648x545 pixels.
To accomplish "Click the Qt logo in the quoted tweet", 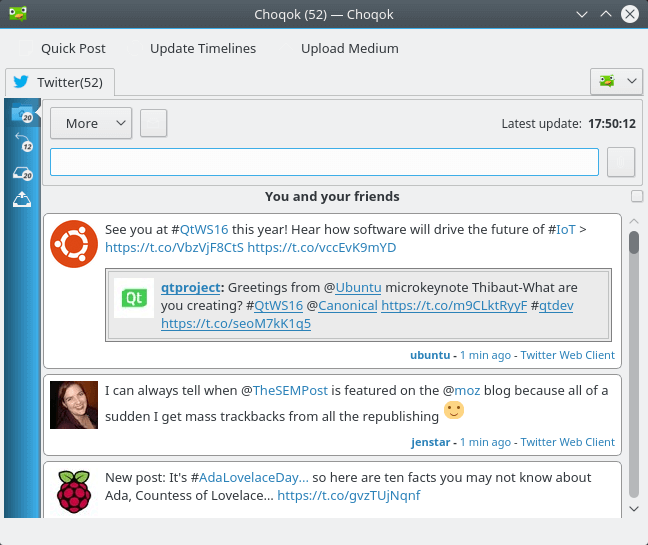I will click(134, 298).
